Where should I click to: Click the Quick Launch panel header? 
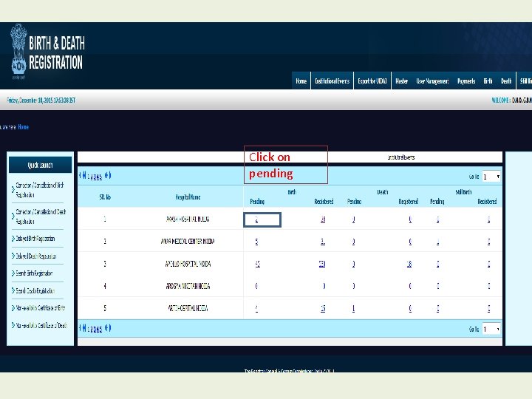click(40, 165)
